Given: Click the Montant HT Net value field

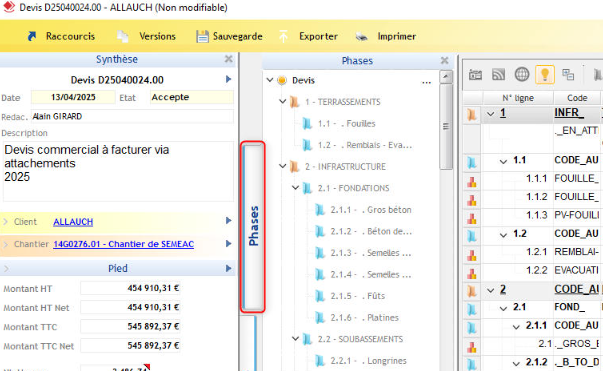Looking at the screenshot, I should (x=130, y=307).
